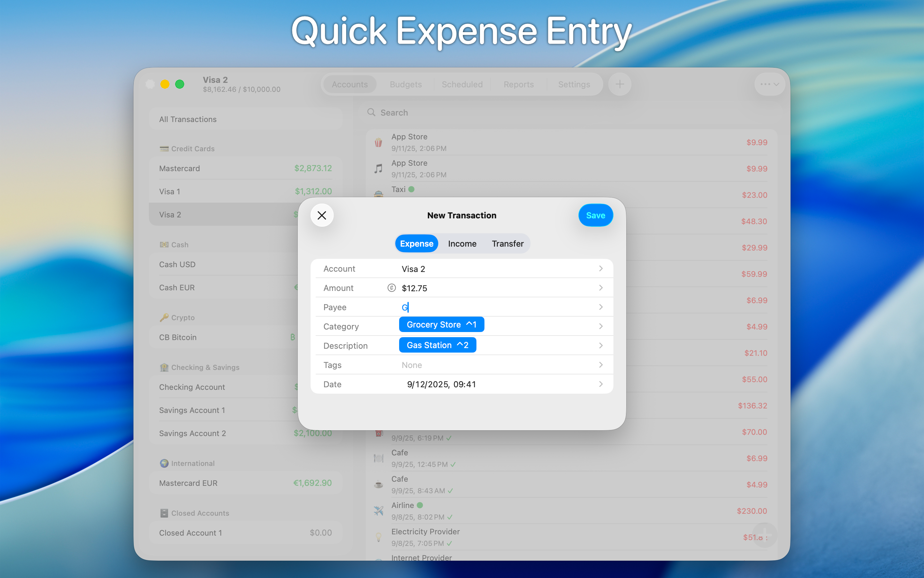Screen dimensions: 924x578
Task: Click the checkmark on Cafe 9/9/25, 12:45 PM
Action: click(x=453, y=464)
